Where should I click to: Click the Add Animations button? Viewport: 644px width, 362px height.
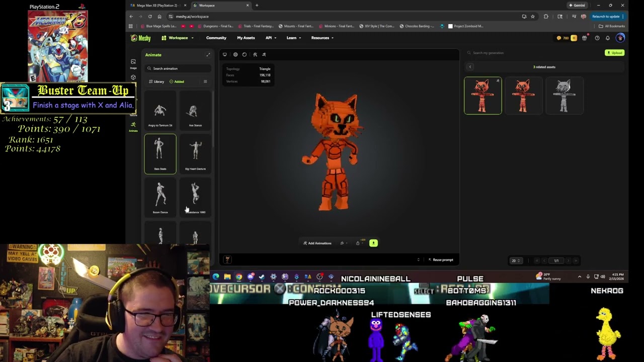pos(317,243)
